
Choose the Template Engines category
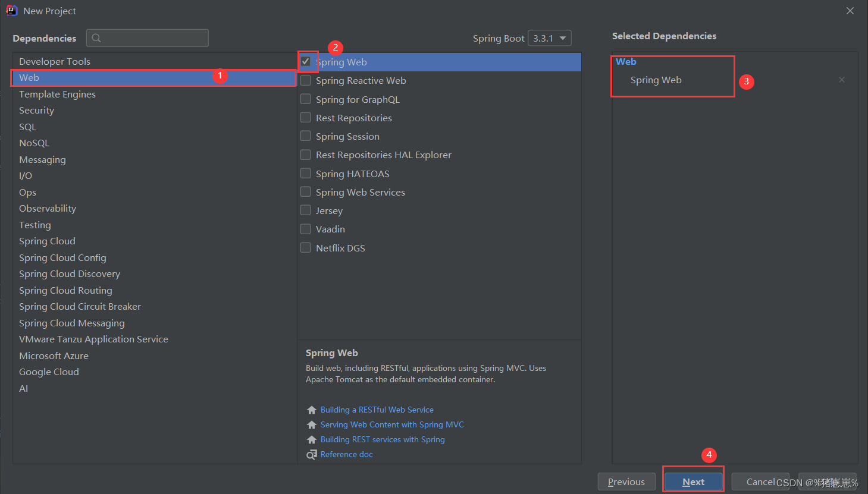pos(154,94)
